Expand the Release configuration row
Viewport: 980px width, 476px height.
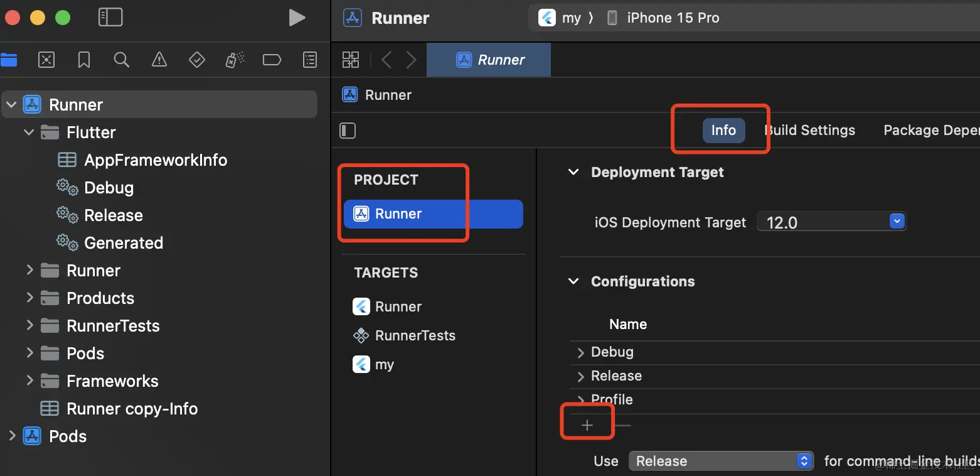click(x=580, y=376)
